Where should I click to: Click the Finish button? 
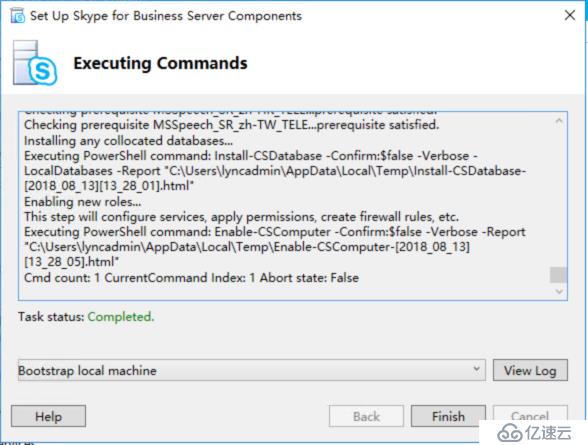coord(448,416)
